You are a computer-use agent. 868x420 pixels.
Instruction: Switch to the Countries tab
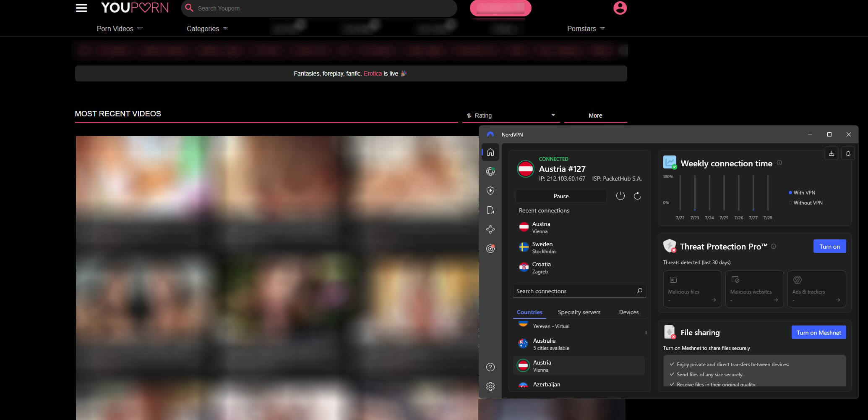529,312
